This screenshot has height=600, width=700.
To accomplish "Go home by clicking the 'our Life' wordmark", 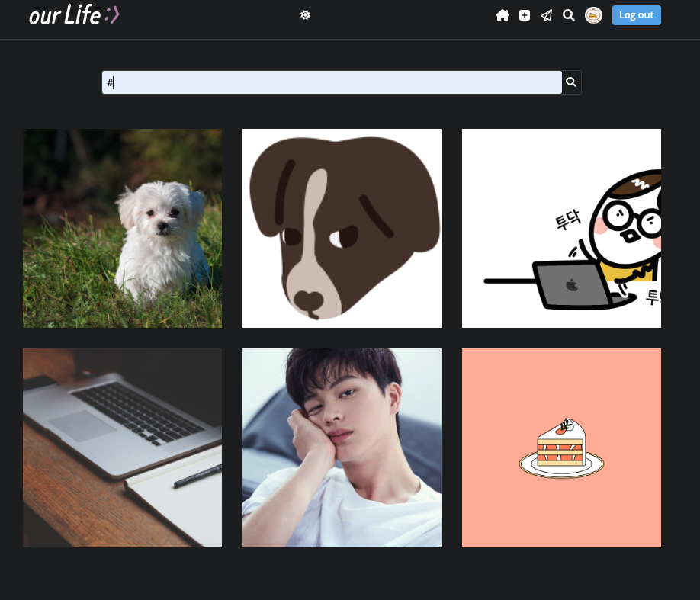I will 65,14.
